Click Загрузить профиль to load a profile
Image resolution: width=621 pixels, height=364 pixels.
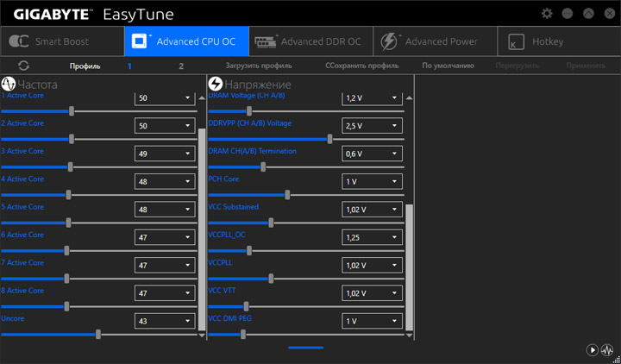click(x=259, y=66)
